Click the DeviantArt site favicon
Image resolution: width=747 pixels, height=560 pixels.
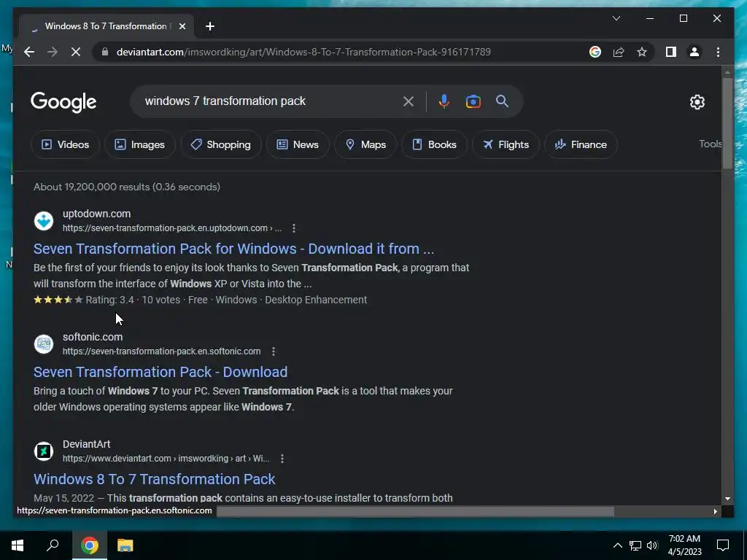(x=44, y=451)
